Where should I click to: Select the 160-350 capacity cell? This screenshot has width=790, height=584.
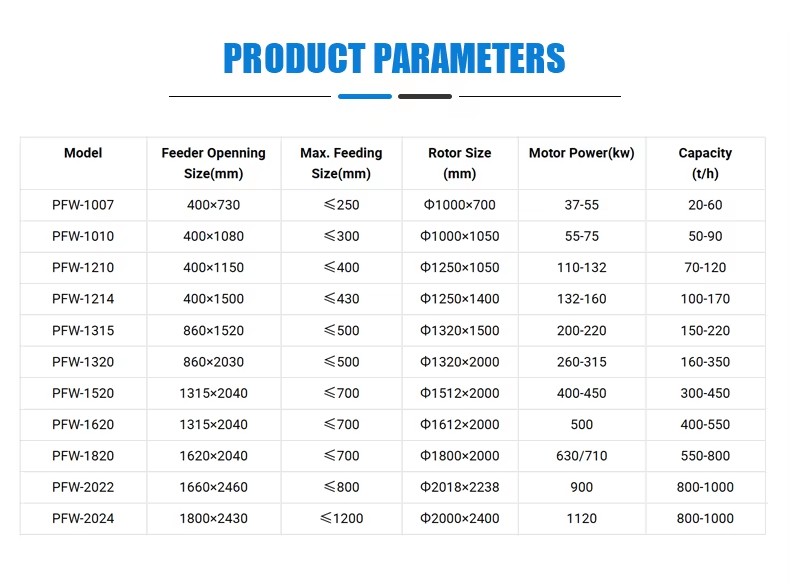pos(705,362)
